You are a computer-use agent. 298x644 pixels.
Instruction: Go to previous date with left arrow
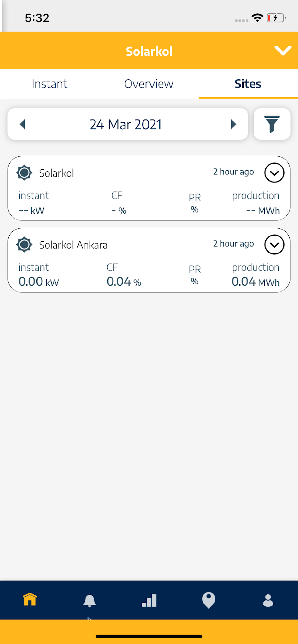23,124
